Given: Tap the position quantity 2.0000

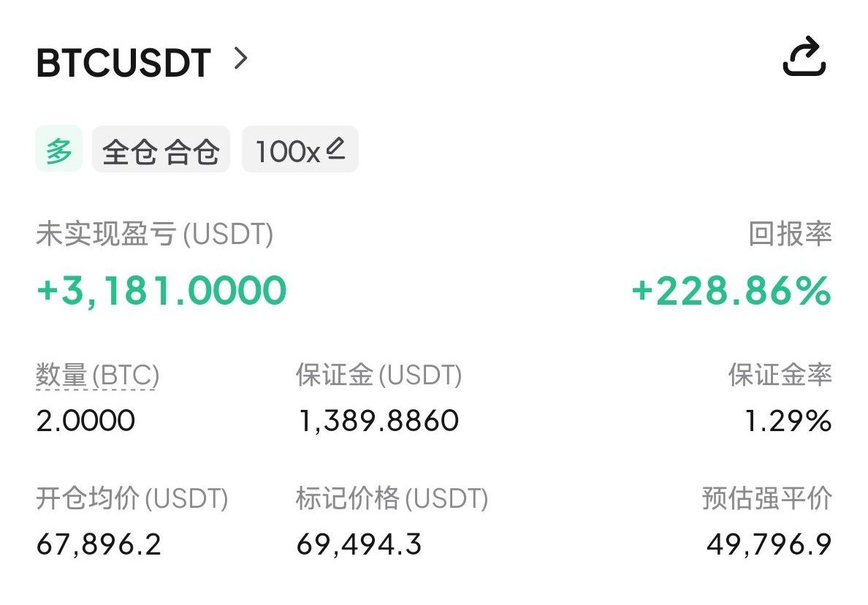Looking at the screenshot, I should 85,421.
